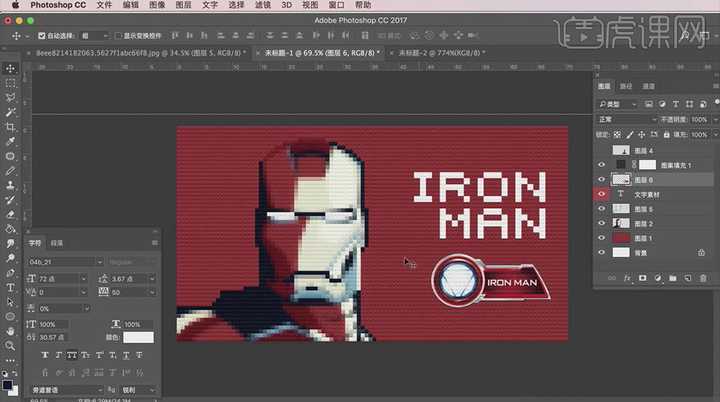
Task: Select the Hand tool
Action: click(10, 331)
